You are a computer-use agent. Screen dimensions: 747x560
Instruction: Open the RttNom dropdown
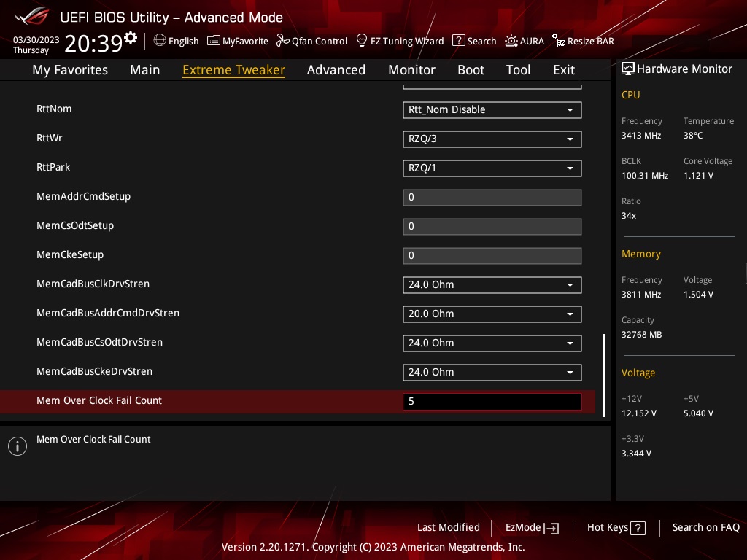click(x=492, y=110)
